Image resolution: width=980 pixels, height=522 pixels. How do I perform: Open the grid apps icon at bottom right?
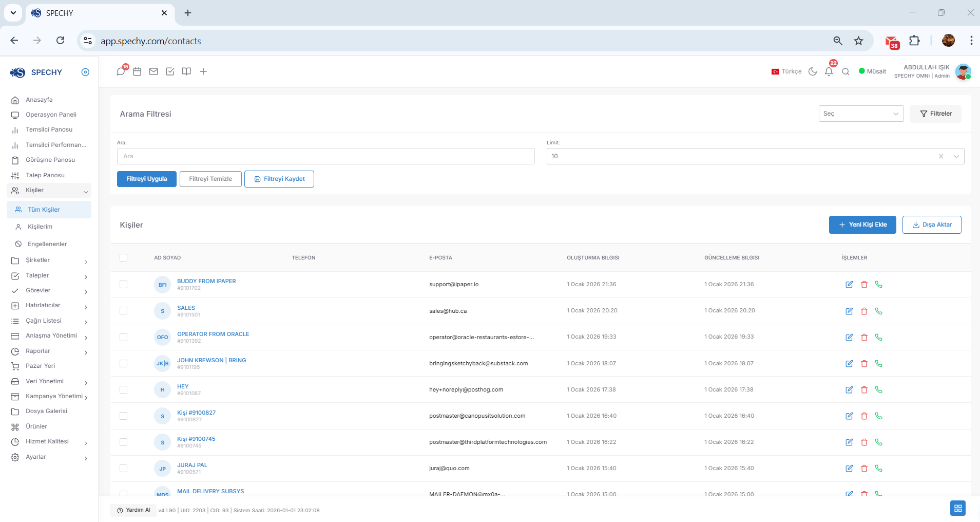(x=958, y=508)
